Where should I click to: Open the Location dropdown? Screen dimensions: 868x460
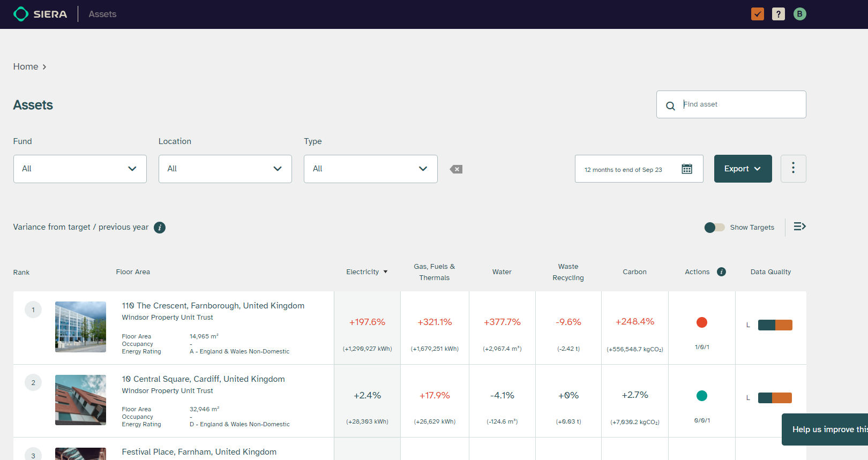[225, 169]
